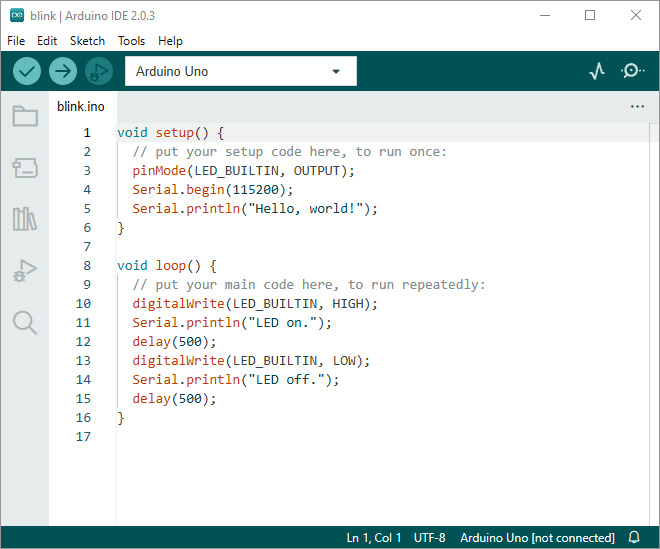Image resolution: width=660 pixels, height=549 pixels.
Task: Click the pinMode(LED_BUILTIN, OUTPUT) line
Action: [243, 171]
